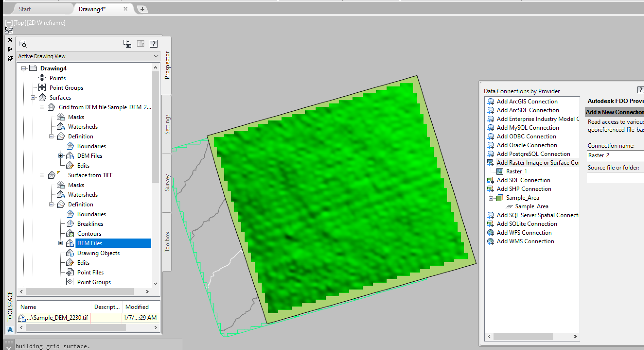Collapse Surface from TIFF node

(x=42, y=175)
